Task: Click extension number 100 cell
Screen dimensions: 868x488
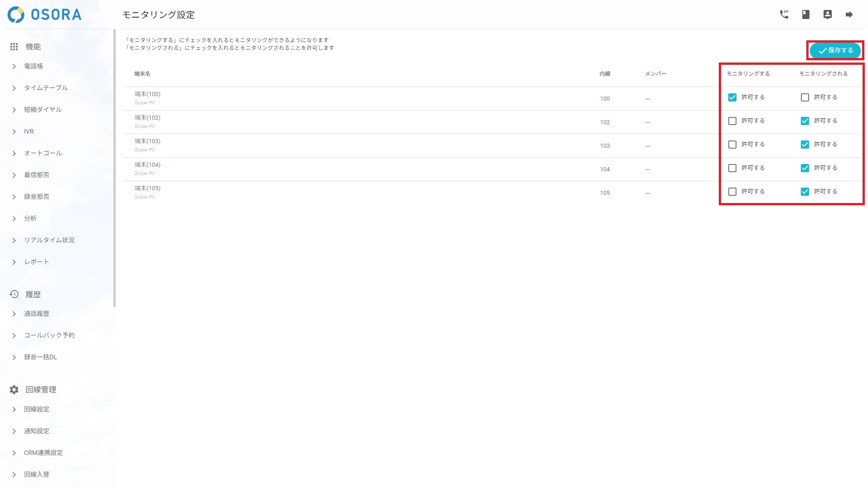Action: coord(605,99)
